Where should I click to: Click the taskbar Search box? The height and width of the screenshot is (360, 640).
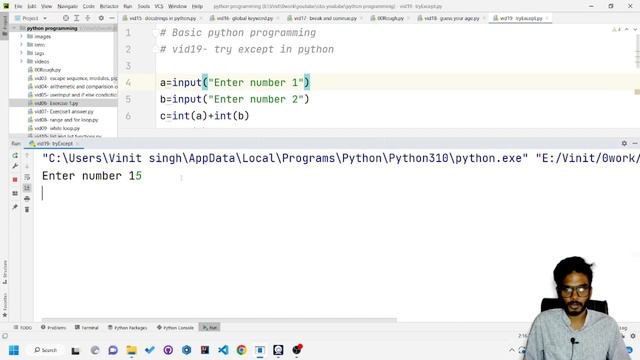(45, 350)
